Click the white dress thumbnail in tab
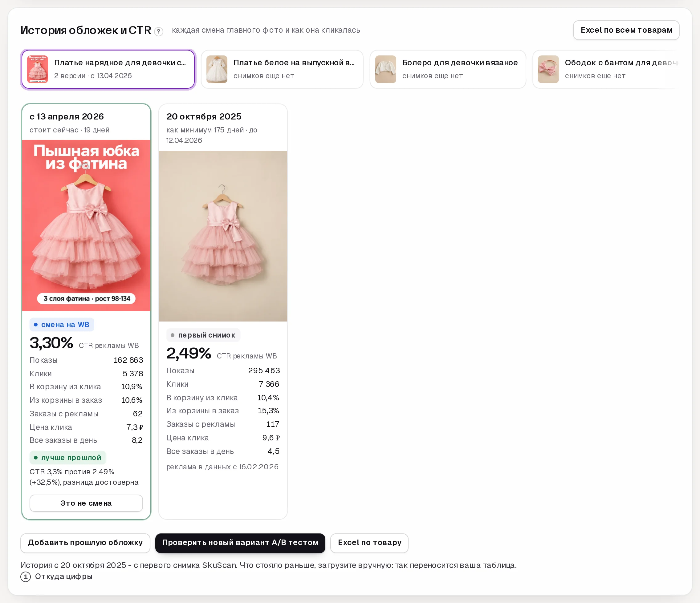Image resolution: width=700 pixels, height=603 pixels. pyautogui.click(x=217, y=69)
